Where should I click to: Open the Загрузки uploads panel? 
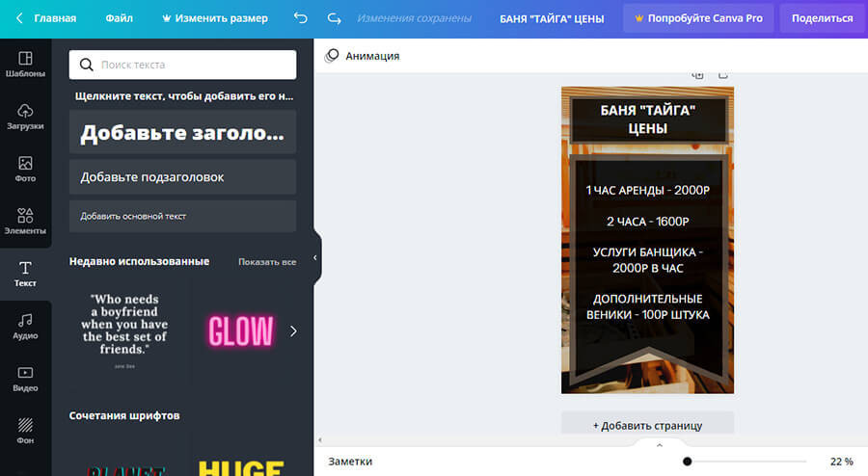(25, 117)
